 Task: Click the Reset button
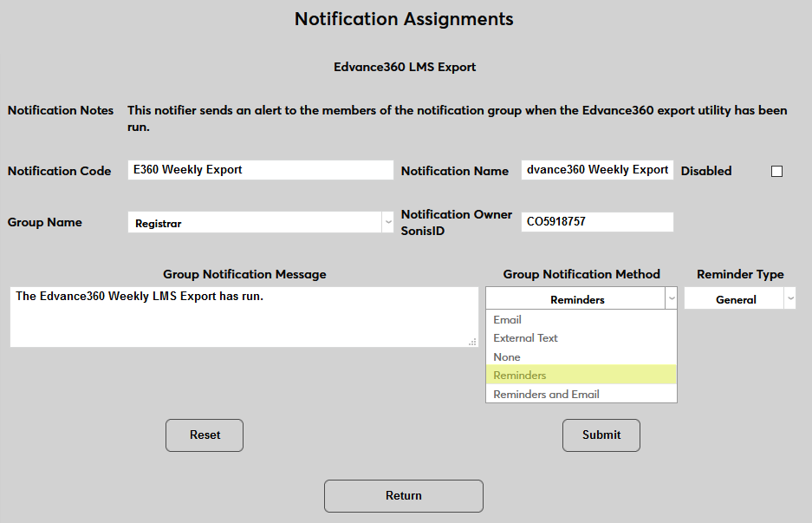(x=205, y=435)
